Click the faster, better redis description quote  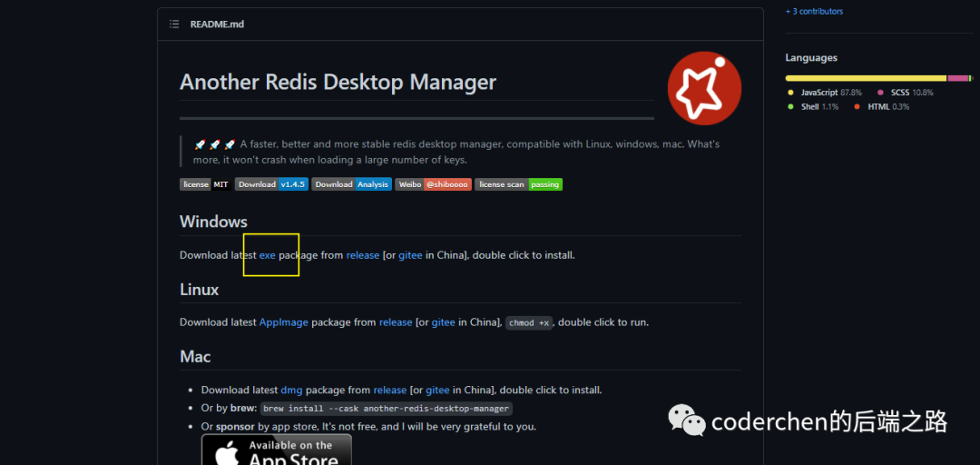click(x=456, y=152)
